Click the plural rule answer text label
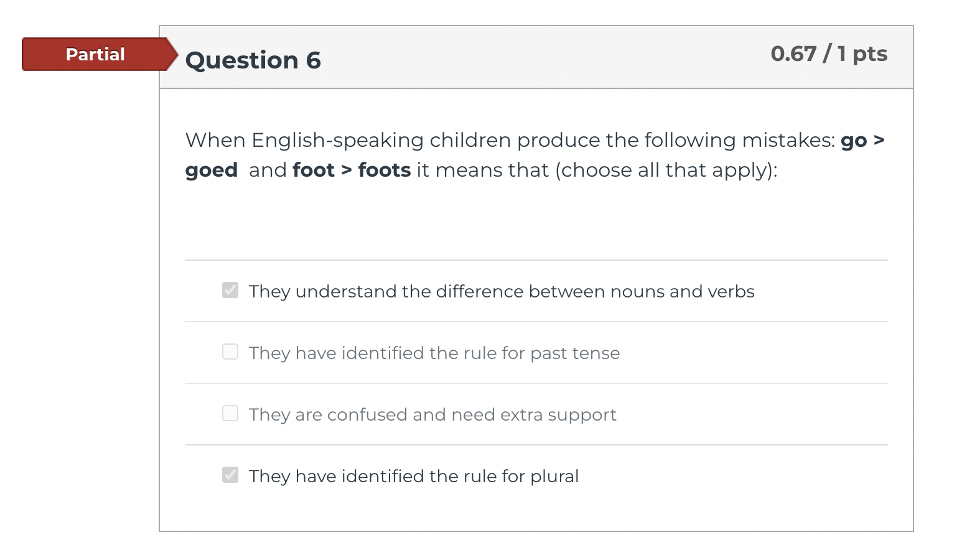 tap(413, 476)
